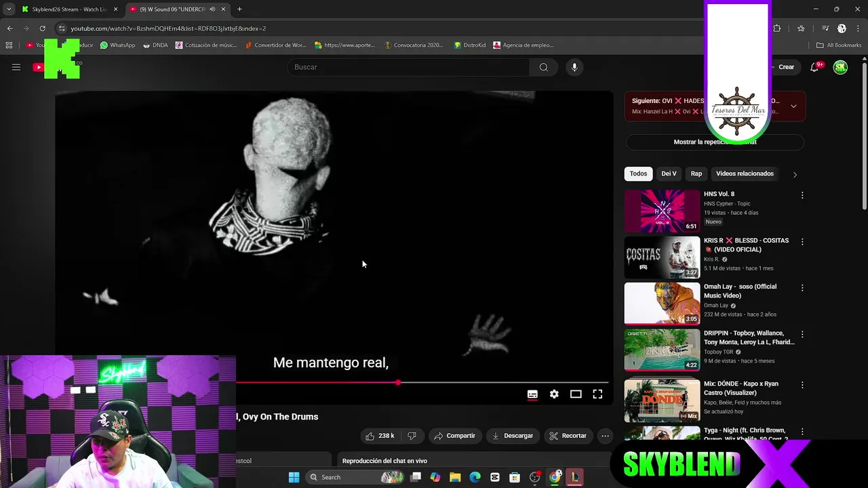This screenshot has width=868, height=488.
Task: Open Microsoft Store from taskbar
Action: point(515,477)
